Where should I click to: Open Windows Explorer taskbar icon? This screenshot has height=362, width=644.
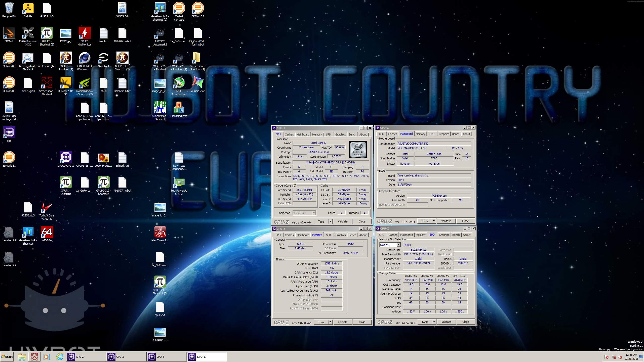(x=22, y=356)
